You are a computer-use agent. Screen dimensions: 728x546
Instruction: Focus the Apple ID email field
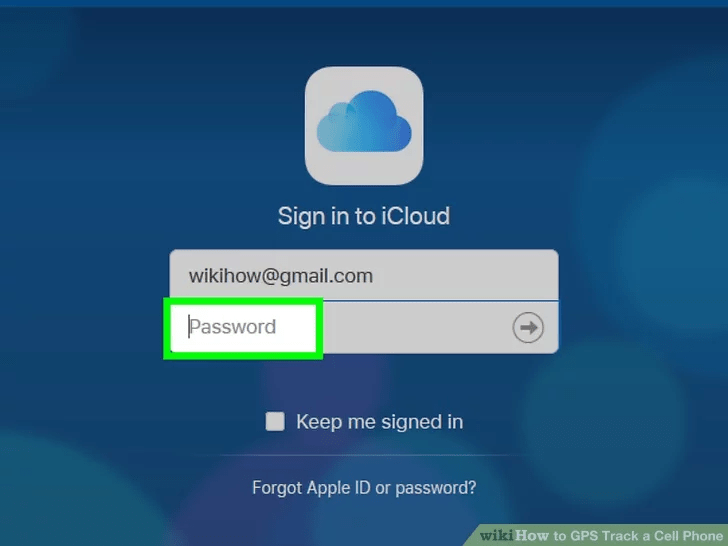364,275
